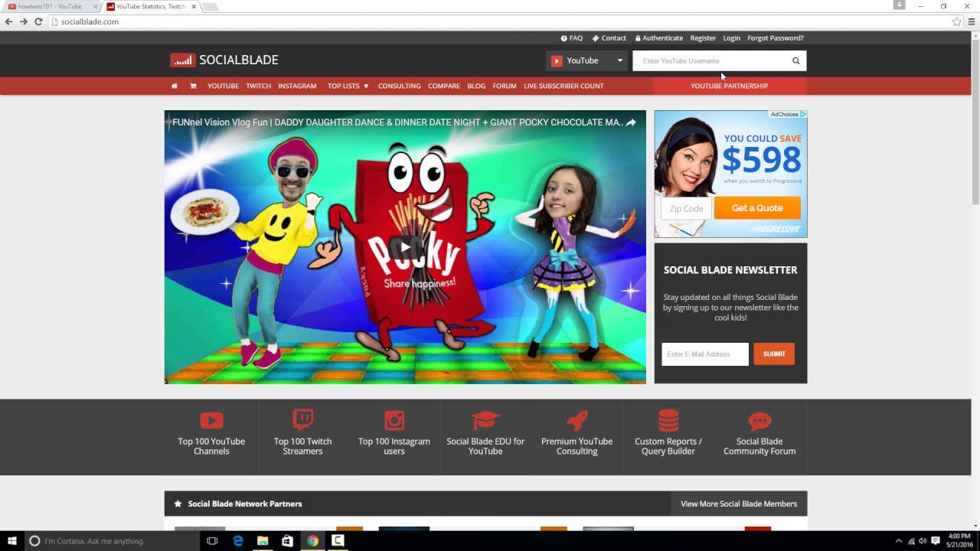Open BLOG nav menu item
980x551 pixels.
click(x=476, y=86)
